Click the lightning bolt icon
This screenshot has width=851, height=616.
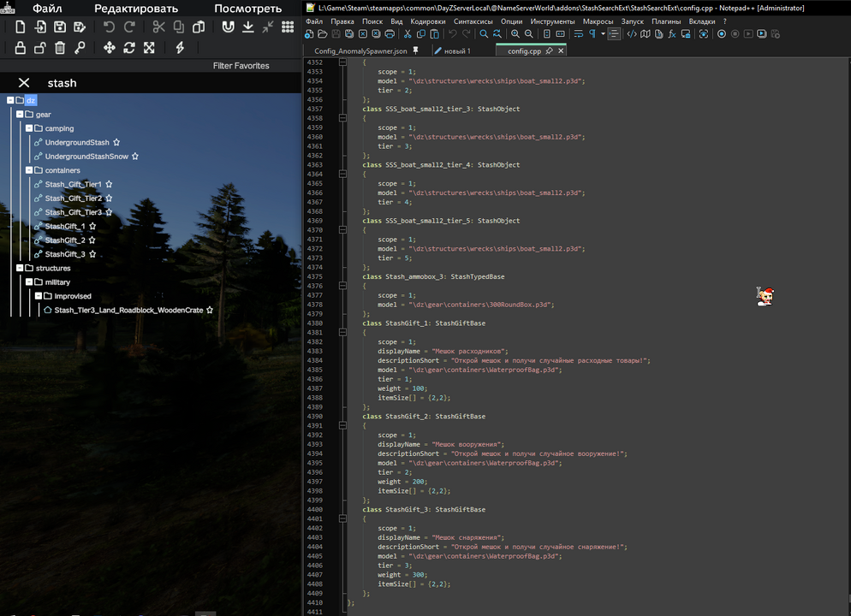(180, 48)
